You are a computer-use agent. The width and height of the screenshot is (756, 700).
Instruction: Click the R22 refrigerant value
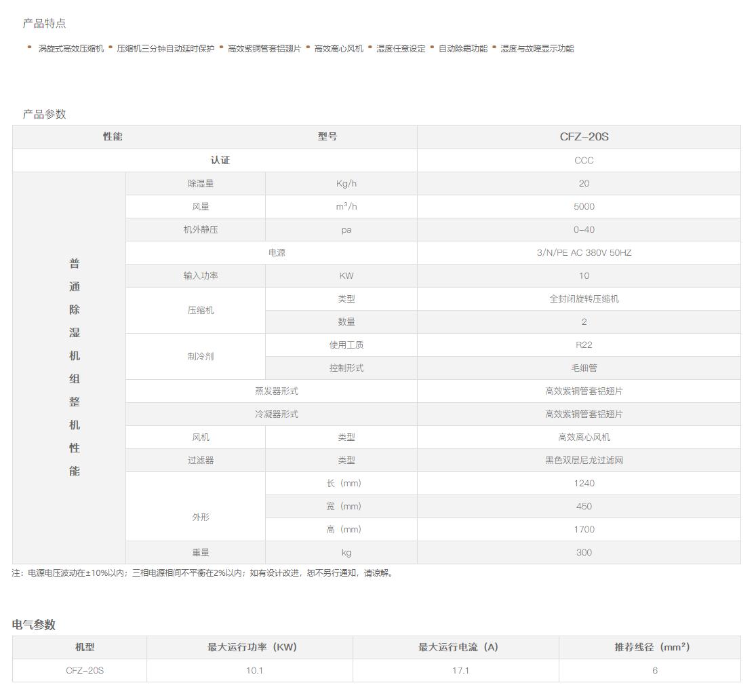pyautogui.click(x=584, y=345)
